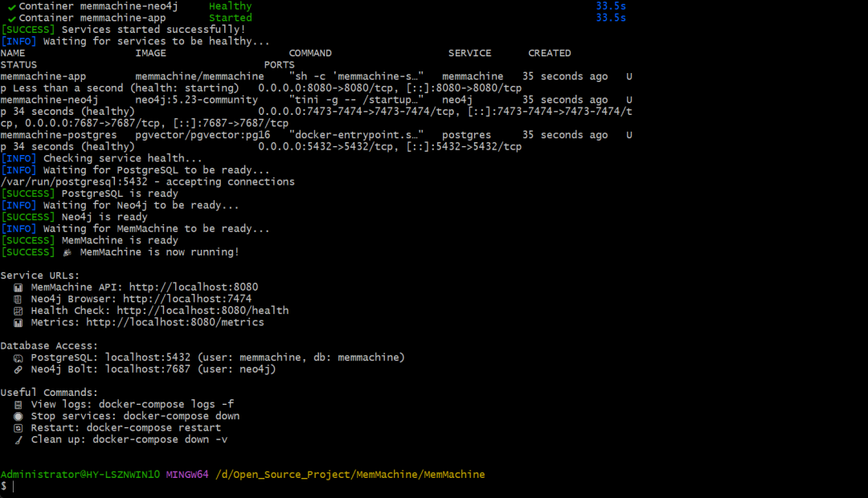
Task: Click the 'docker-compose restart' command text
Action: coord(154,428)
